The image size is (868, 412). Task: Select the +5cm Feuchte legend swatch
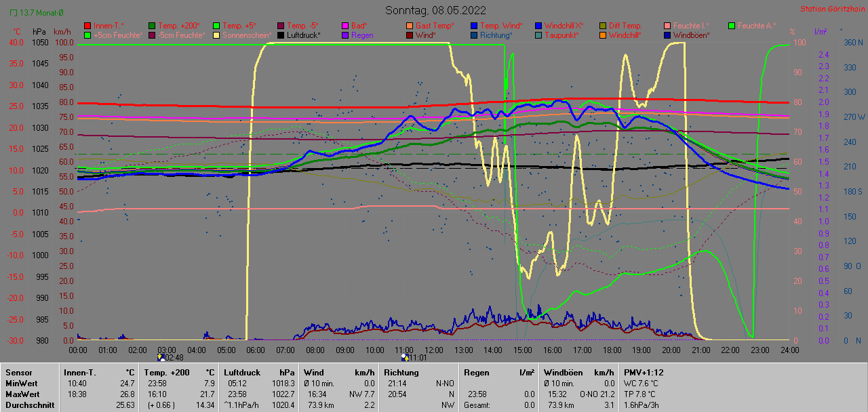87,35
